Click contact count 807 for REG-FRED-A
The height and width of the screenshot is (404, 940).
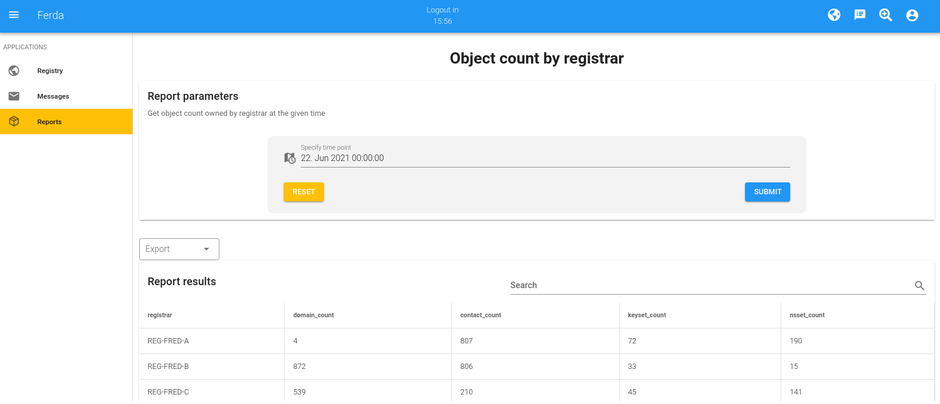pyautogui.click(x=466, y=340)
